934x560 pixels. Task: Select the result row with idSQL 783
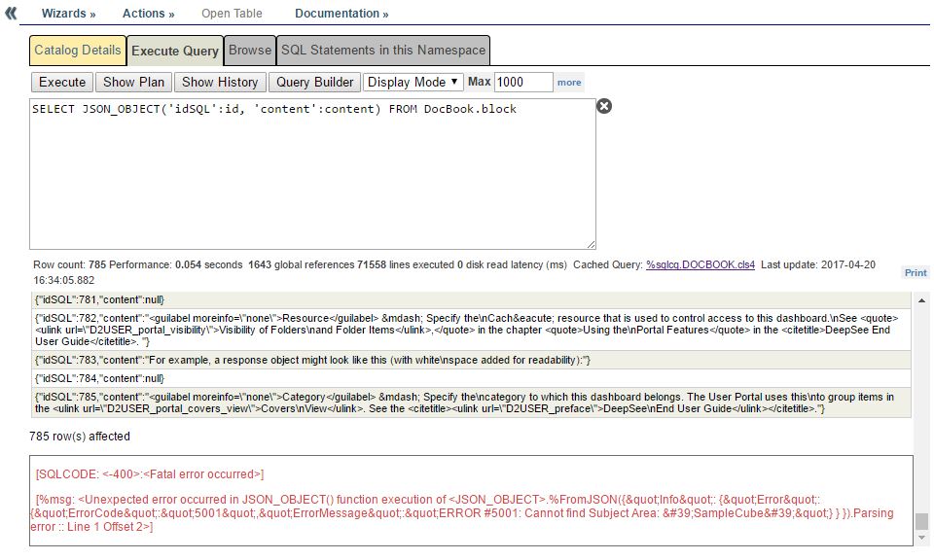471,360
